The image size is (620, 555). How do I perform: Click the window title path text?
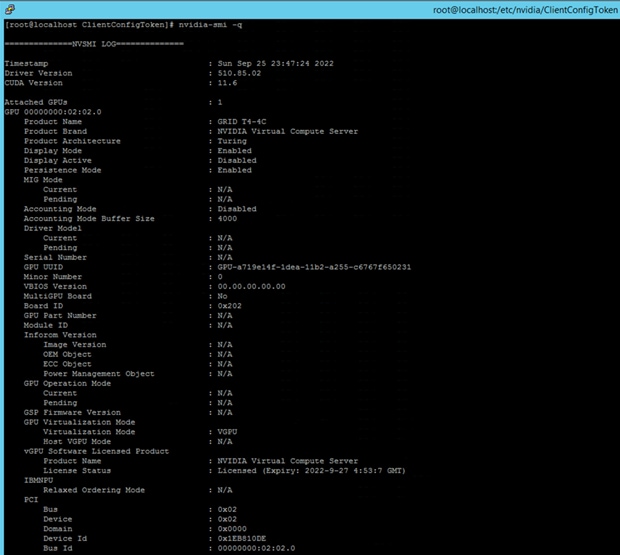click(x=525, y=10)
